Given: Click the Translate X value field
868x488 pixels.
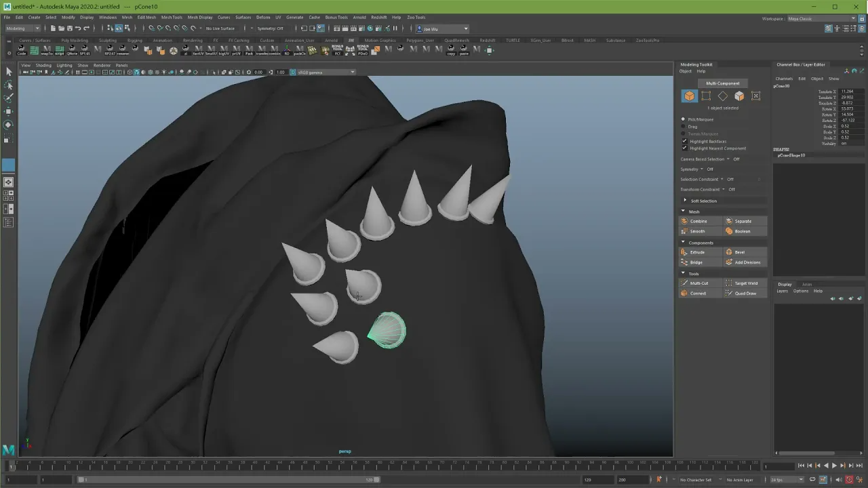Looking at the screenshot, I should click(x=852, y=91).
